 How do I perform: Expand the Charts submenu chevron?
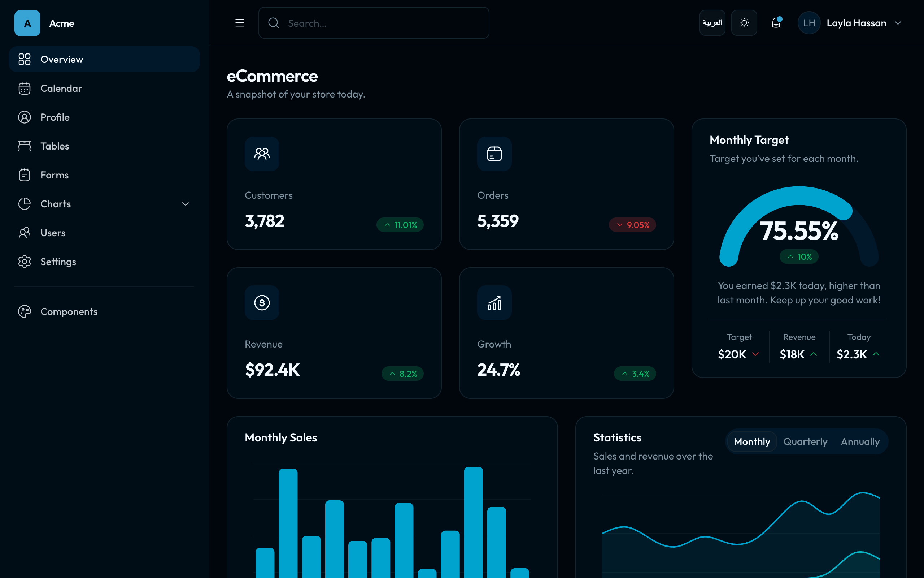click(x=186, y=204)
